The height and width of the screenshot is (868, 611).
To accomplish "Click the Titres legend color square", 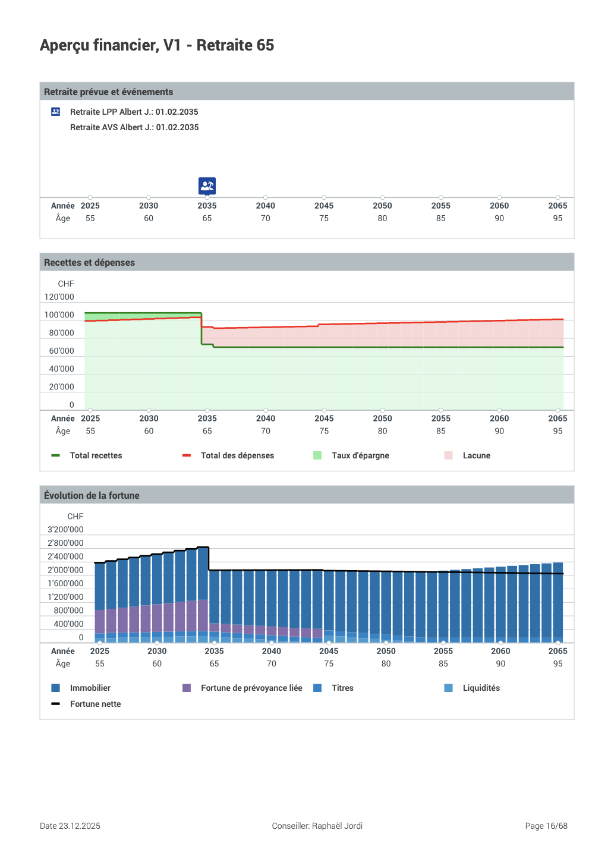I will (317, 688).
